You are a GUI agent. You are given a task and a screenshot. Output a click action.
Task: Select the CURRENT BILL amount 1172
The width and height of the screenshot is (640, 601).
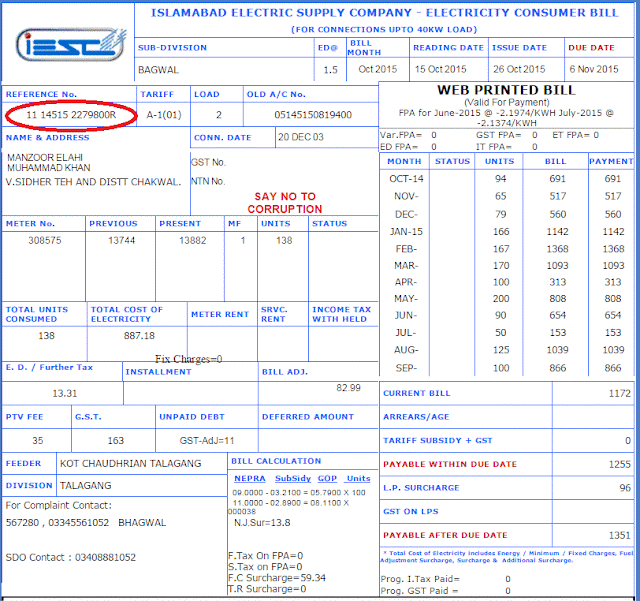[x=620, y=393]
